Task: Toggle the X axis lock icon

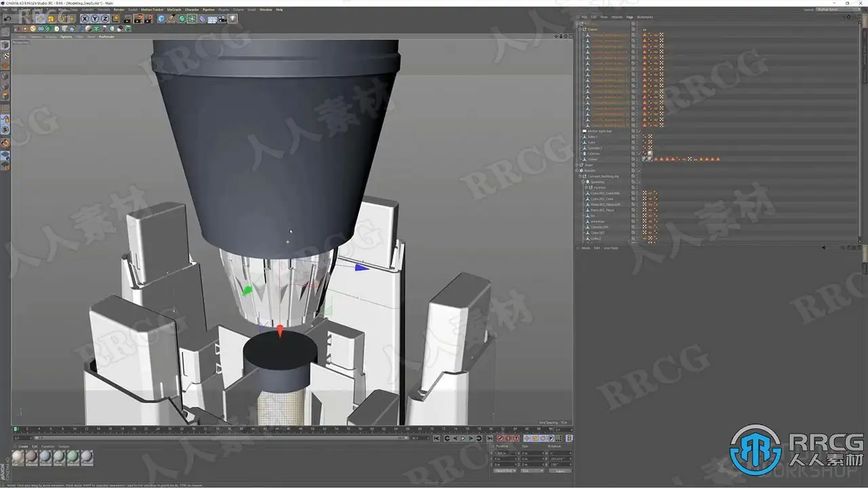Action: point(85,19)
